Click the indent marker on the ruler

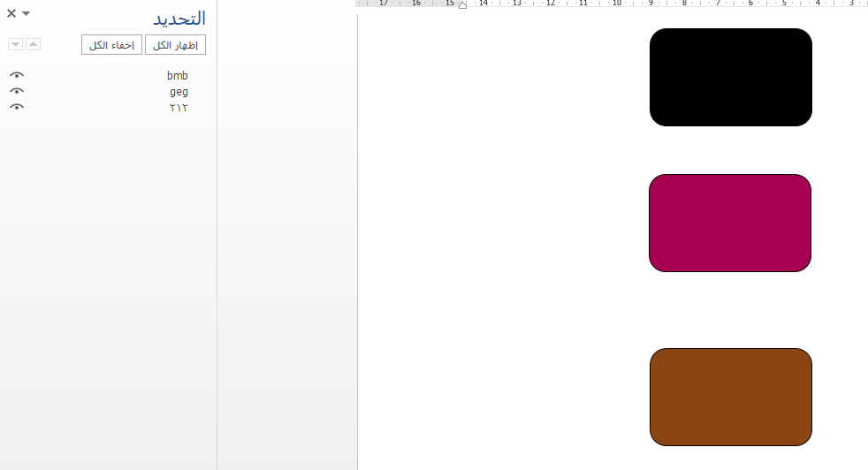[x=463, y=5]
